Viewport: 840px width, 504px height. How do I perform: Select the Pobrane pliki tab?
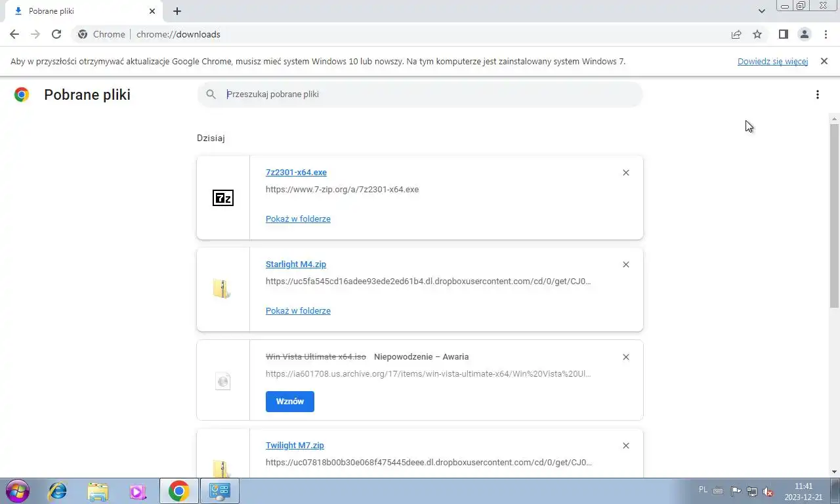pos(84,11)
